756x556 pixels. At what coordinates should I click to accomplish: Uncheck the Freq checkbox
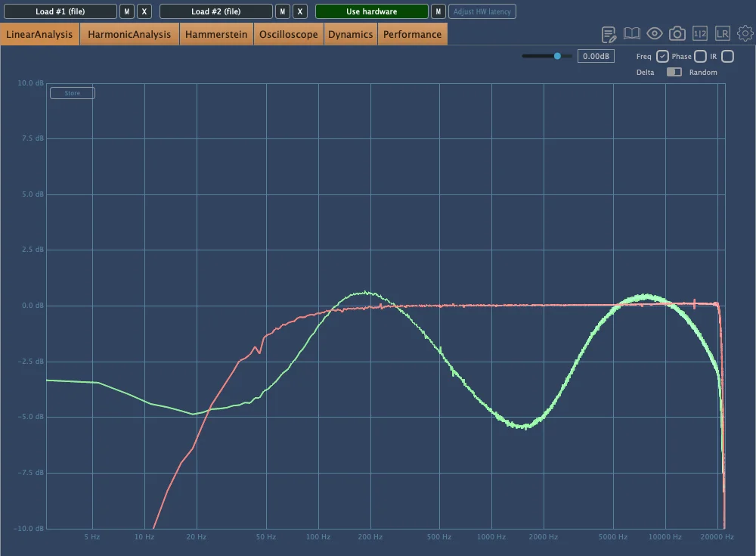(x=662, y=57)
